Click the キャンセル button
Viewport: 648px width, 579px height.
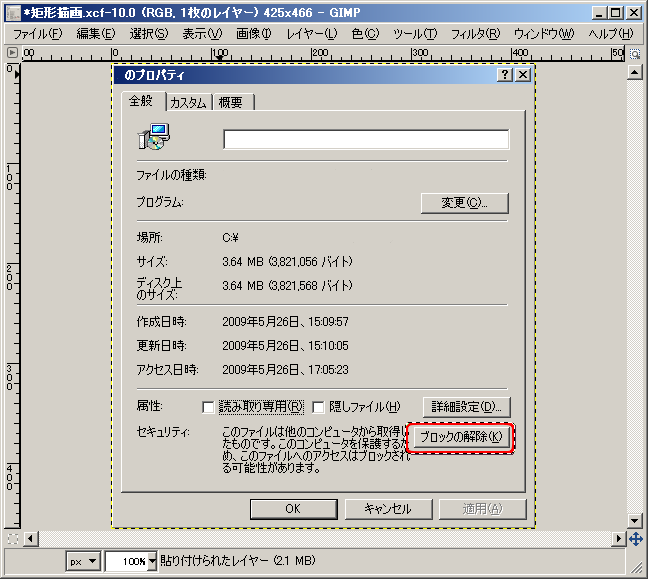388,509
